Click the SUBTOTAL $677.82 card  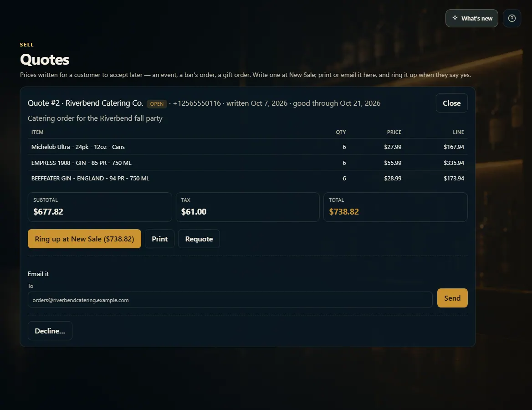pyautogui.click(x=100, y=207)
